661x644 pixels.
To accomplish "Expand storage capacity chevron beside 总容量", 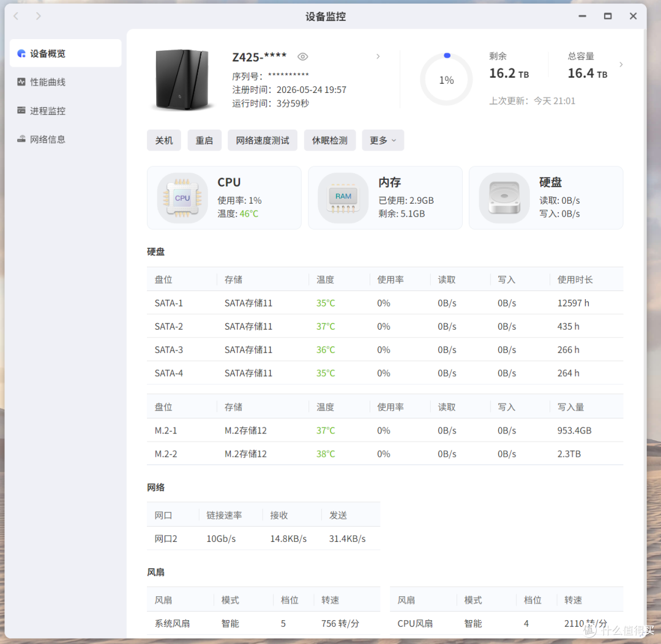I will (x=621, y=64).
